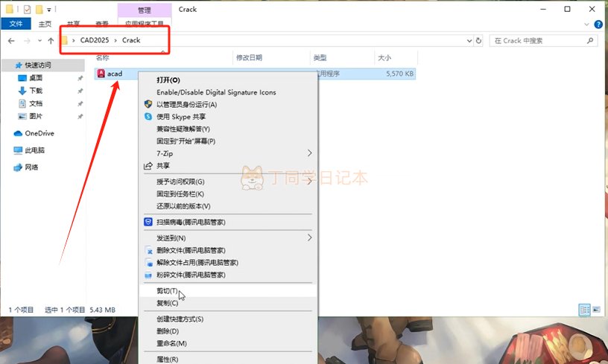Screen dimensions: 608x364
Task: Open 网络 in the navigation pane
Action: pyautogui.click(x=31, y=167)
